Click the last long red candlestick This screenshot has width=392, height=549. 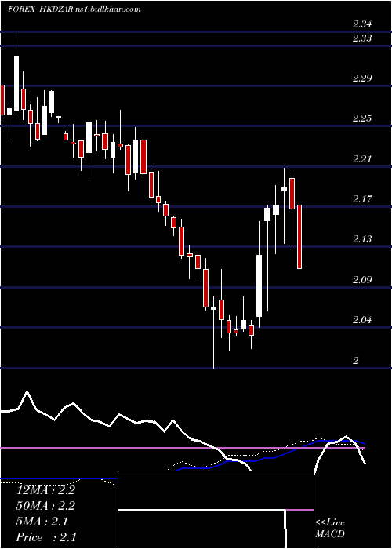(x=299, y=237)
